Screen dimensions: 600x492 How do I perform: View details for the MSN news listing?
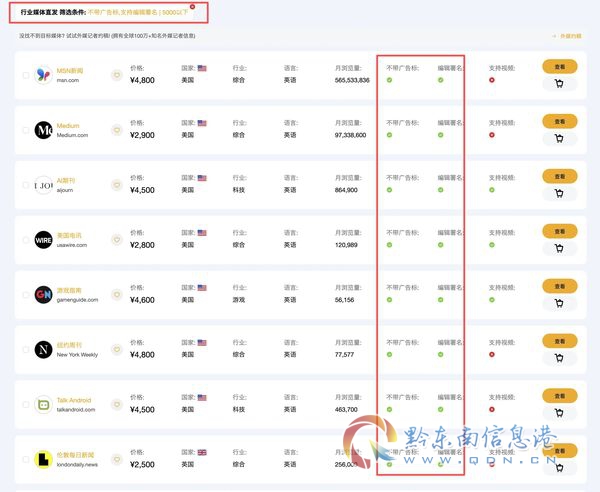[559, 67]
